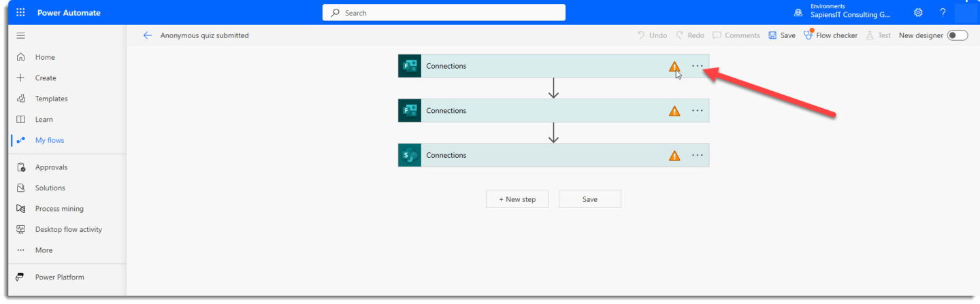980x304 pixels.
Task: Click the Search input field
Action: pyautogui.click(x=444, y=13)
